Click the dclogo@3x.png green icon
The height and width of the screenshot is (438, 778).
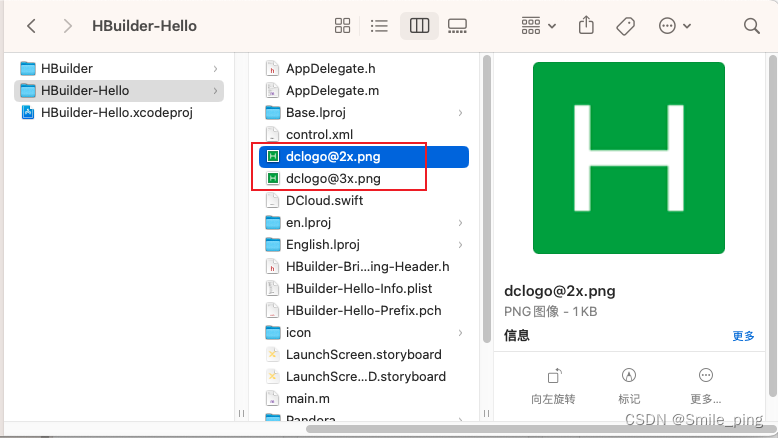click(x=272, y=178)
